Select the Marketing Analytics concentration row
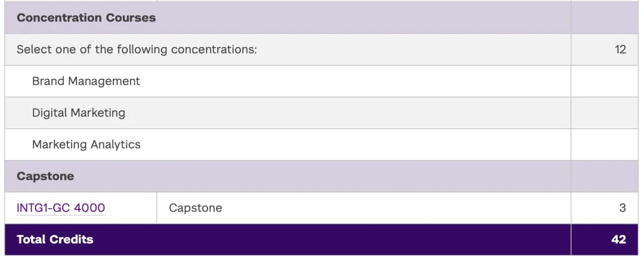 point(86,144)
